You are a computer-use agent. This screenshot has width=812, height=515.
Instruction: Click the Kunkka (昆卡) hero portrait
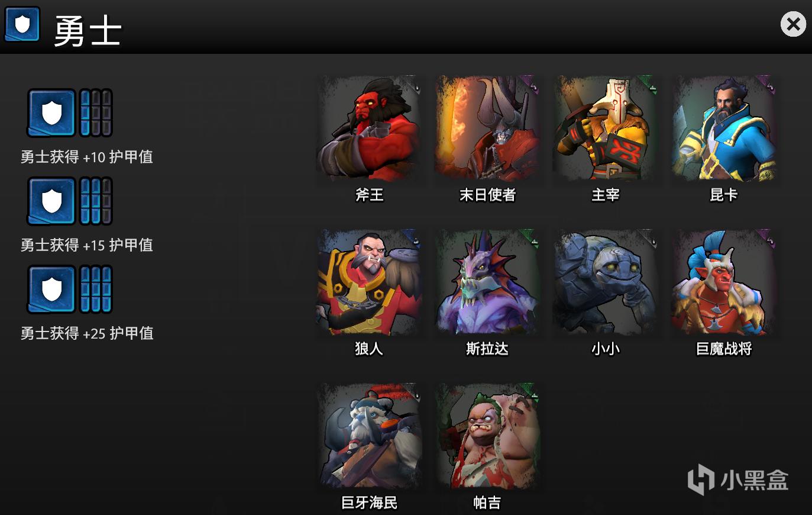click(x=724, y=128)
